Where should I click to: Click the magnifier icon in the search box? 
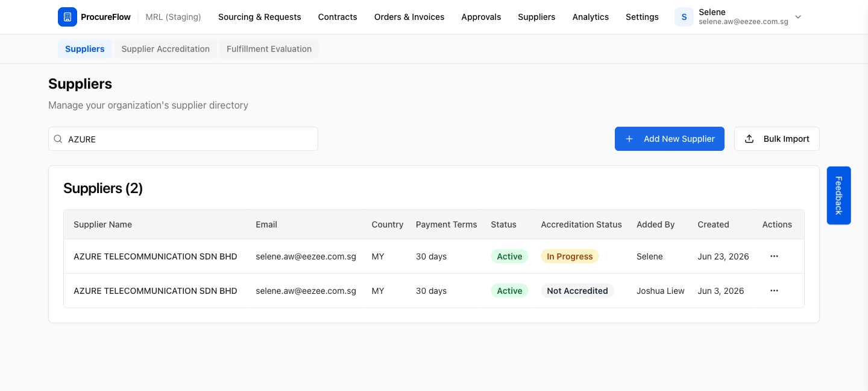58,139
